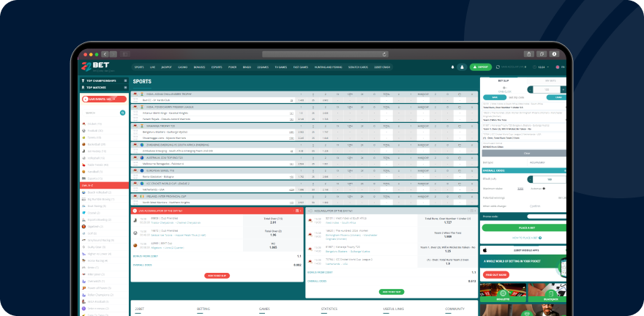Click the Load bet slip button
This screenshot has width=644, height=316.
click(x=557, y=97)
